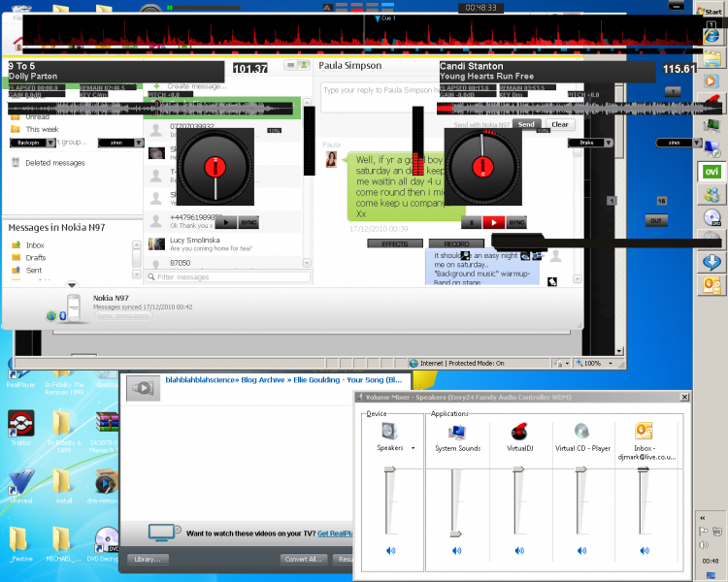Screen dimensions: 728x582
Task: Click the Create message plus icon
Action: point(156,86)
